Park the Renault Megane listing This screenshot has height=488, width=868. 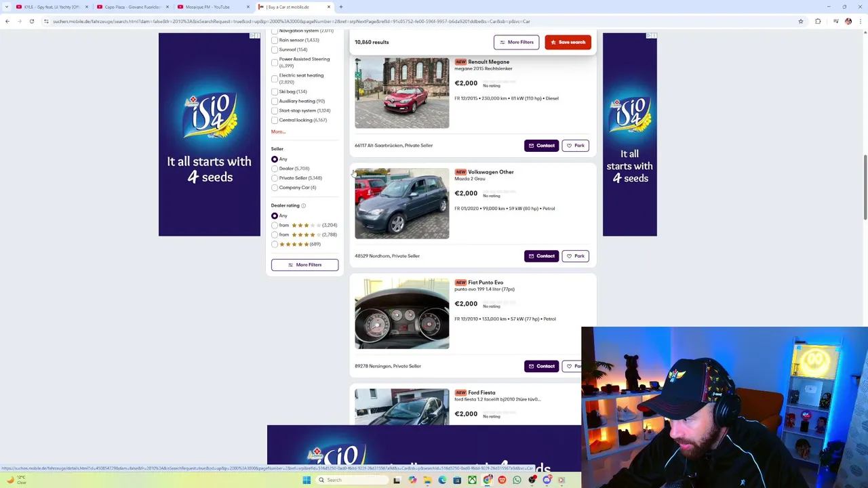click(x=575, y=146)
